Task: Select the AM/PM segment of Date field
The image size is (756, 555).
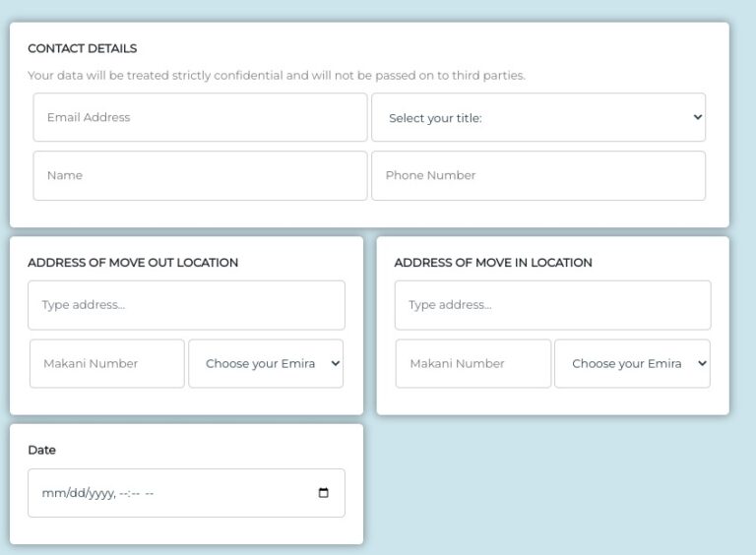Action: click(149, 493)
